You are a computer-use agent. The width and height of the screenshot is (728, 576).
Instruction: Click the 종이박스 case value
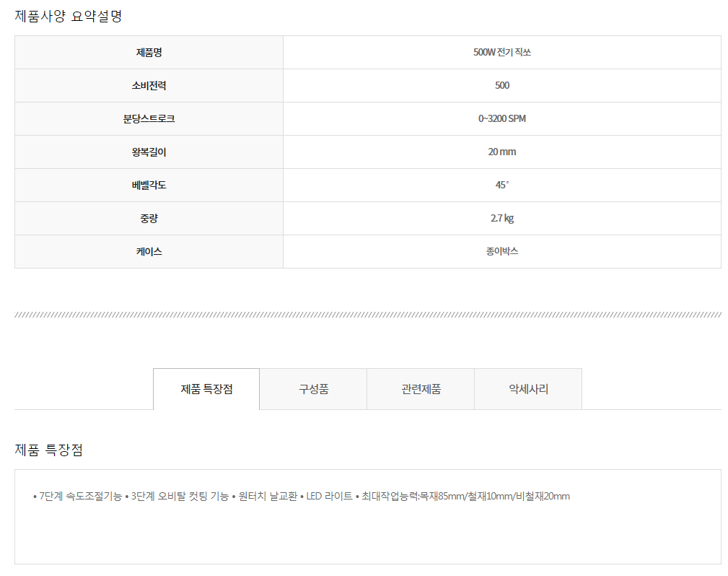click(501, 252)
